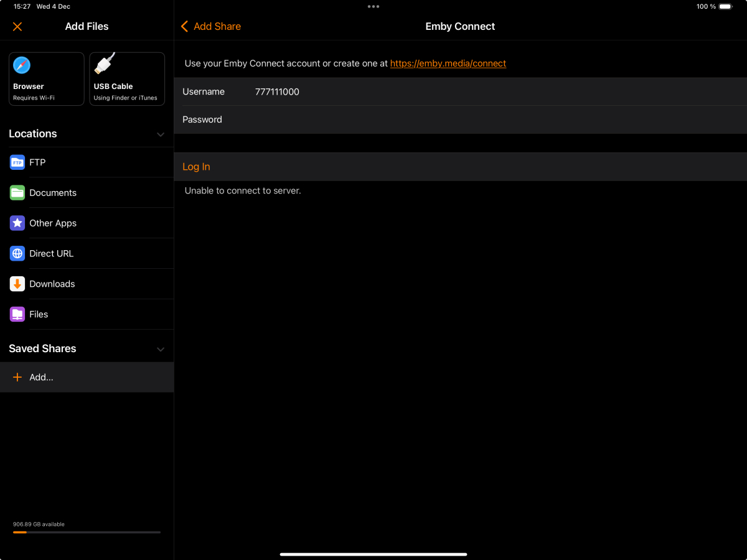Click the Downloads arrow icon
This screenshot has width=747, height=560.
[x=17, y=284]
